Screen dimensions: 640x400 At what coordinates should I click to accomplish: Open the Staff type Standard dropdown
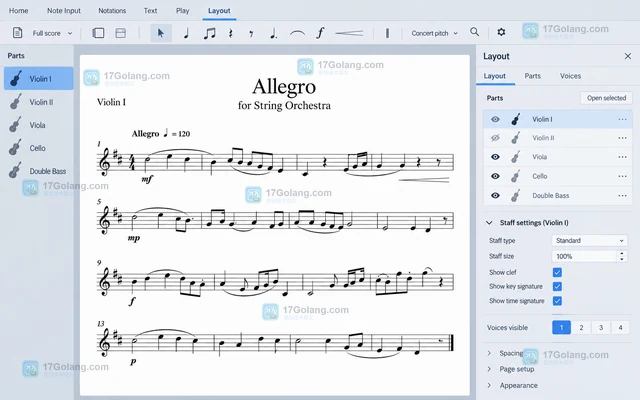pyautogui.click(x=589, y=240)
